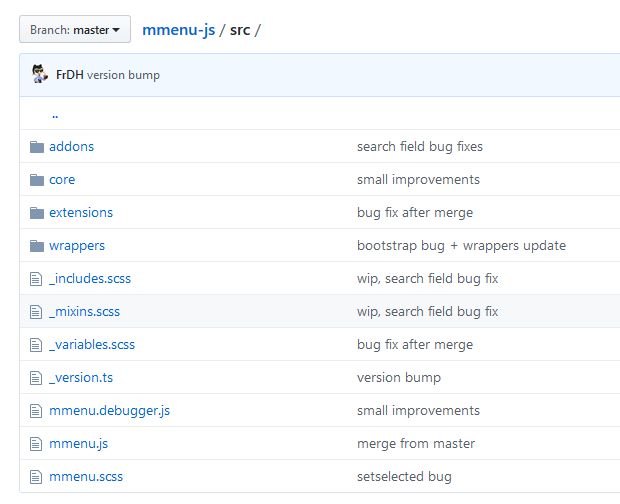Viewport: 620px width, 504px height.
Task: Click the core folder icon
Action: pos(37,180)
